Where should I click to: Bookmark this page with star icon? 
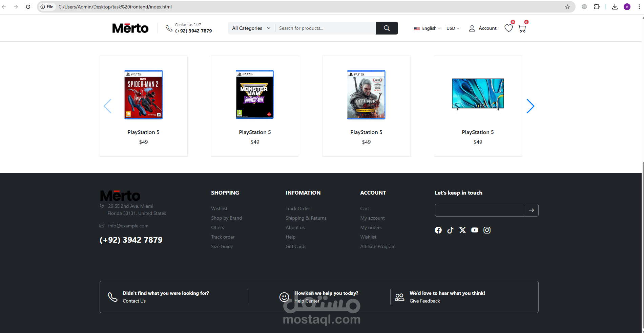point(567,7)
